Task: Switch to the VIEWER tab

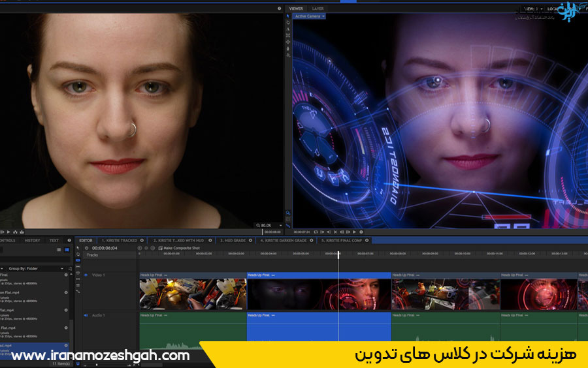Action: pyautogui.click(x=296, y=8)
